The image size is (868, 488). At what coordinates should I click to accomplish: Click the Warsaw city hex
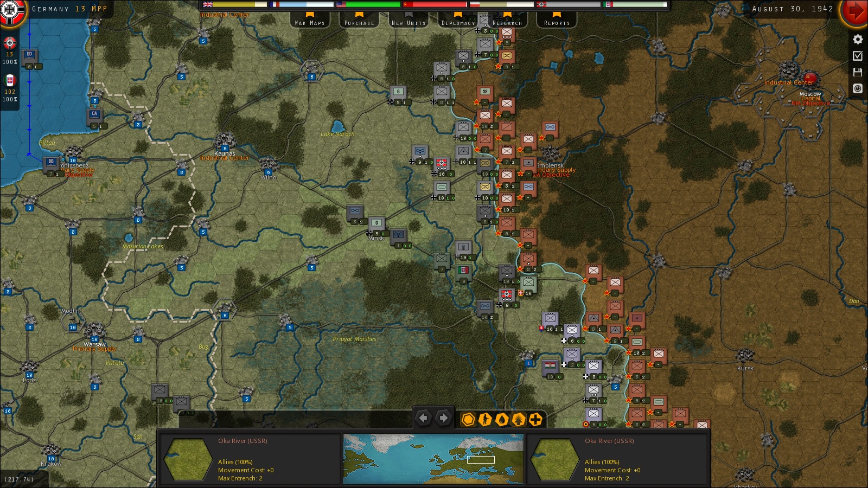coord(94,331)
